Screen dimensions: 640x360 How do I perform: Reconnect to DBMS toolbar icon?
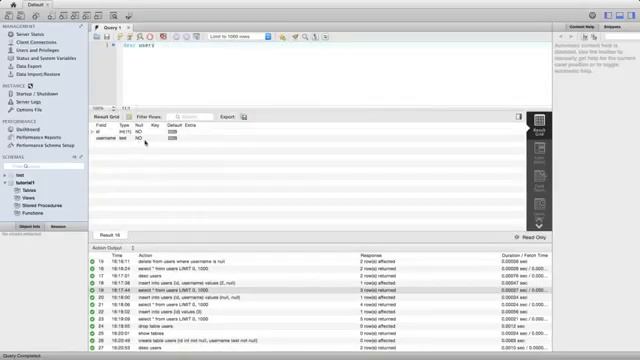(129, 16)
